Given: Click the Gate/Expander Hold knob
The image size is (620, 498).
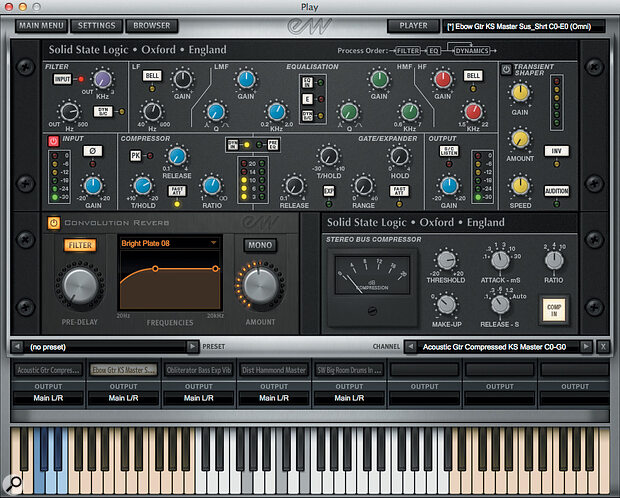Looking at the screenshot, I should [x=399, y=156].
